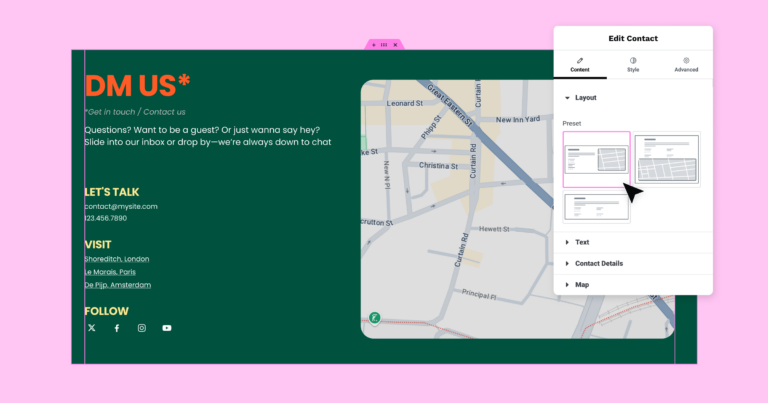The image size is (768, 403).
Task: Click the green map location pin
Action: (x=374, y=317)
